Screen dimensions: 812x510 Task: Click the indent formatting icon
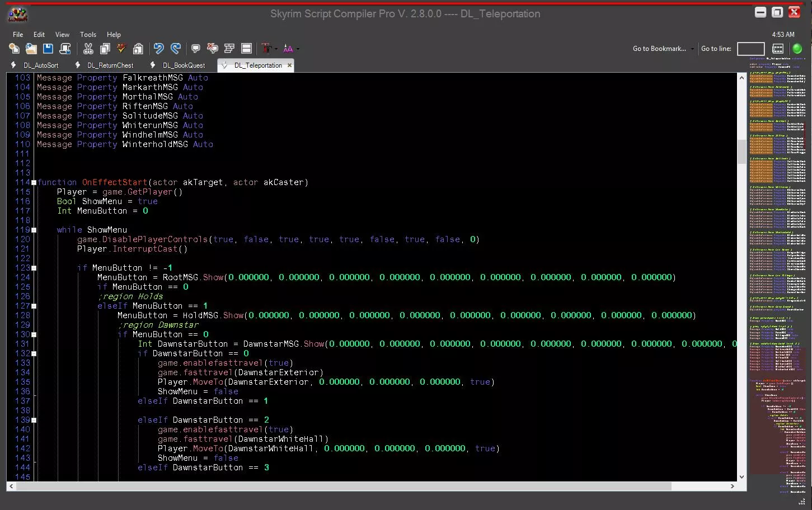click(x=229, y=49)
